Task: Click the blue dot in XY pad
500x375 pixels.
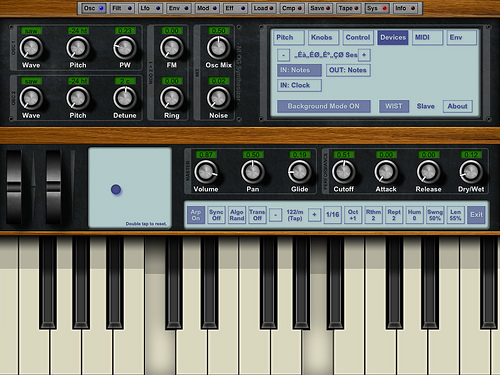Action: pos(116,189)
